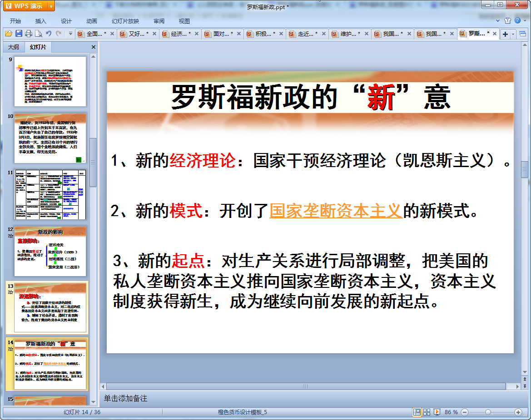Select slide 10 thumbnail
531x420 pixels.
point(50,138)
